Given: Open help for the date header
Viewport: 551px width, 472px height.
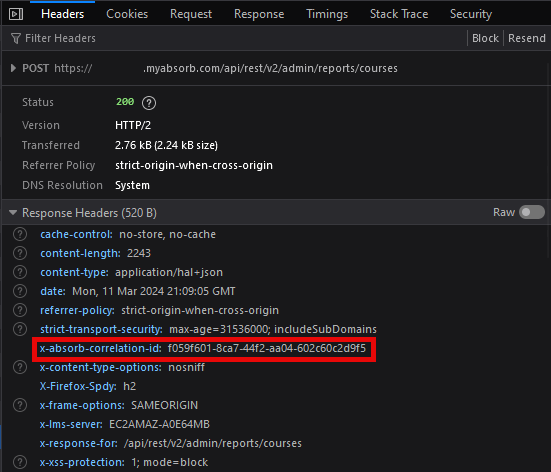Looking at the screenshot, I should coord(20,291).
